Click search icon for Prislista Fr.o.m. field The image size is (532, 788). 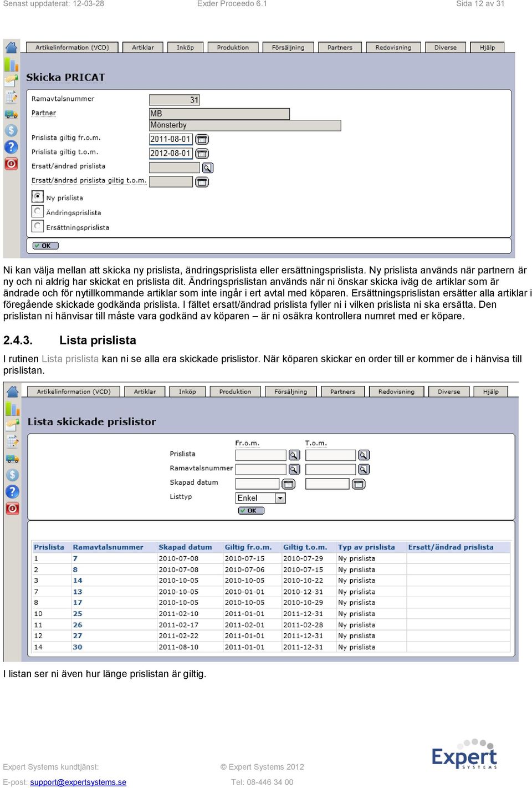[294, 455]
